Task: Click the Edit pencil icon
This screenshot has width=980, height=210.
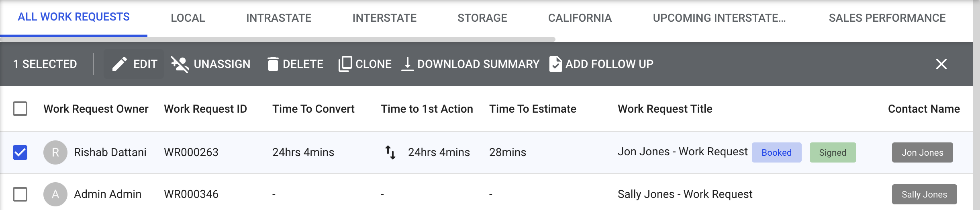Action: click(x=119, y=64)
